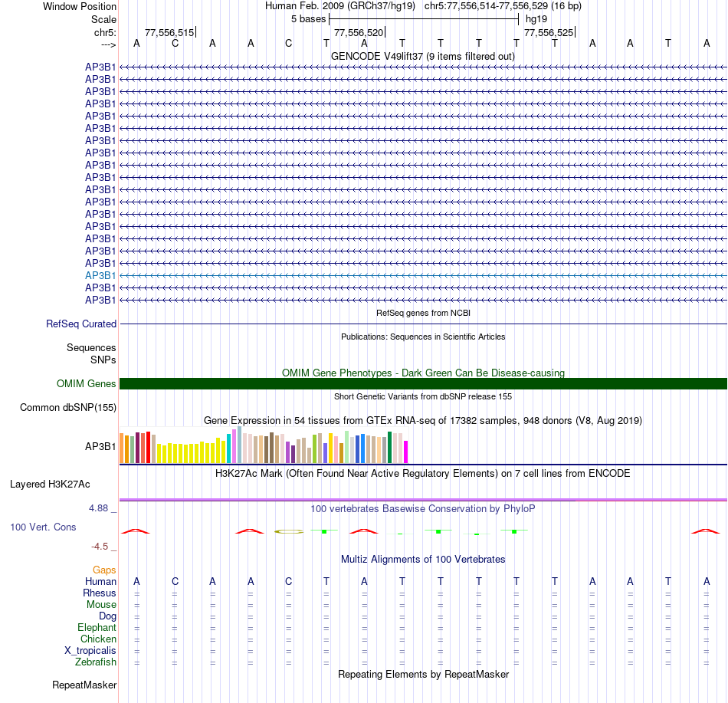Open the Layered H3K27Ac track label

click(x=50, y=484)
